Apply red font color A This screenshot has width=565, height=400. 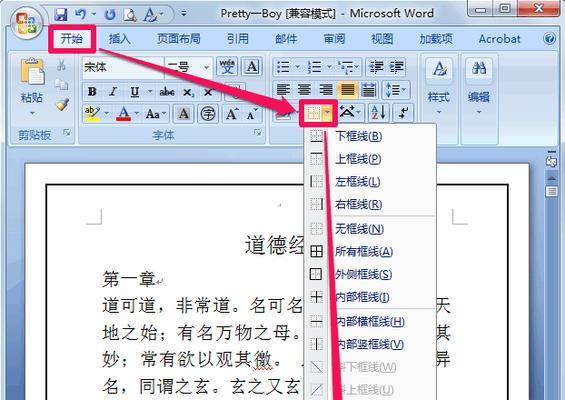click(x=124, y=114)
